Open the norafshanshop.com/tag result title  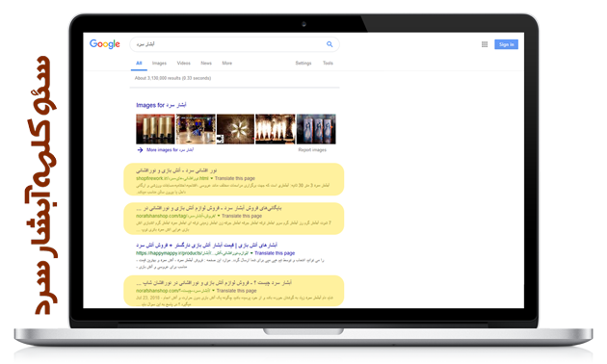pos(209,208)
